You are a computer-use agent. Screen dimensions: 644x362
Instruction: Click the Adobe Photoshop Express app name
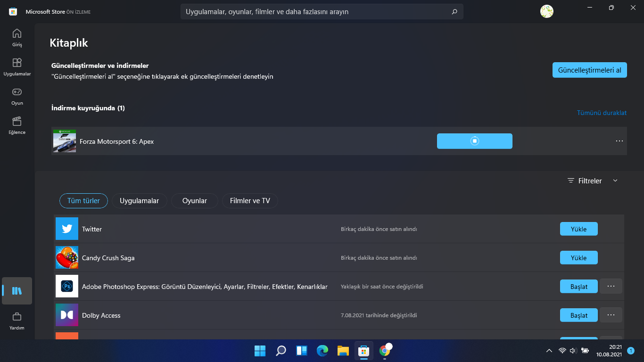pyautogui.click(x=205, y=287)
